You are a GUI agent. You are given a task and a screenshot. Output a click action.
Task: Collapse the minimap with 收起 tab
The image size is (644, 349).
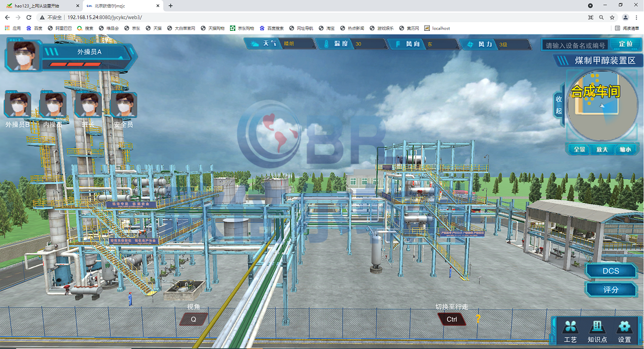pyautogui.click(x=558, y=105)
